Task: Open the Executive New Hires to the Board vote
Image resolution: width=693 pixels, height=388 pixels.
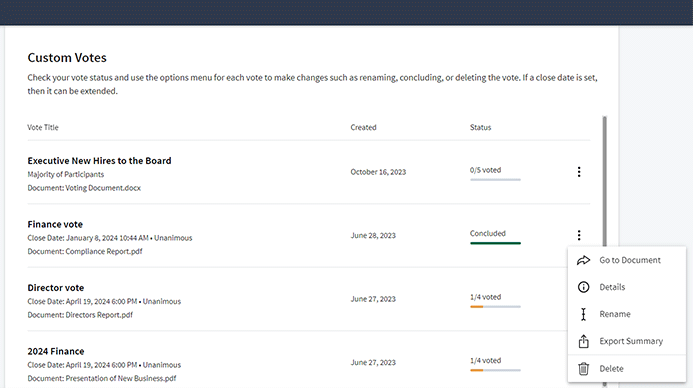Action: click(99, 161)
